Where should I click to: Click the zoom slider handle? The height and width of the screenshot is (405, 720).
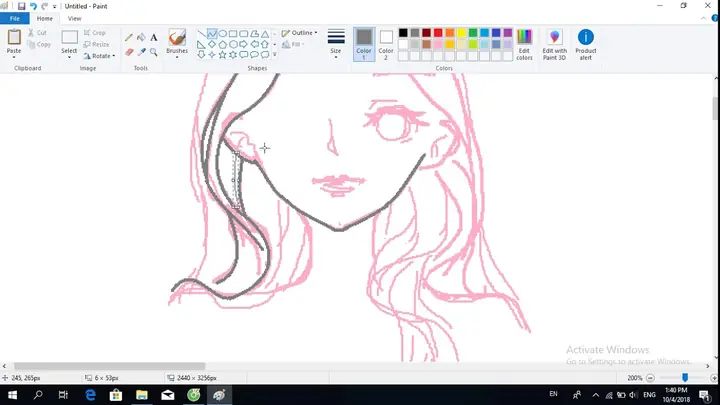pos(685,378)
